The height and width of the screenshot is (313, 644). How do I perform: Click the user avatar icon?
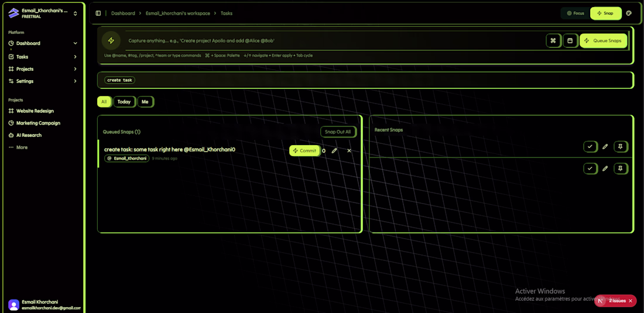click(13, 305)
